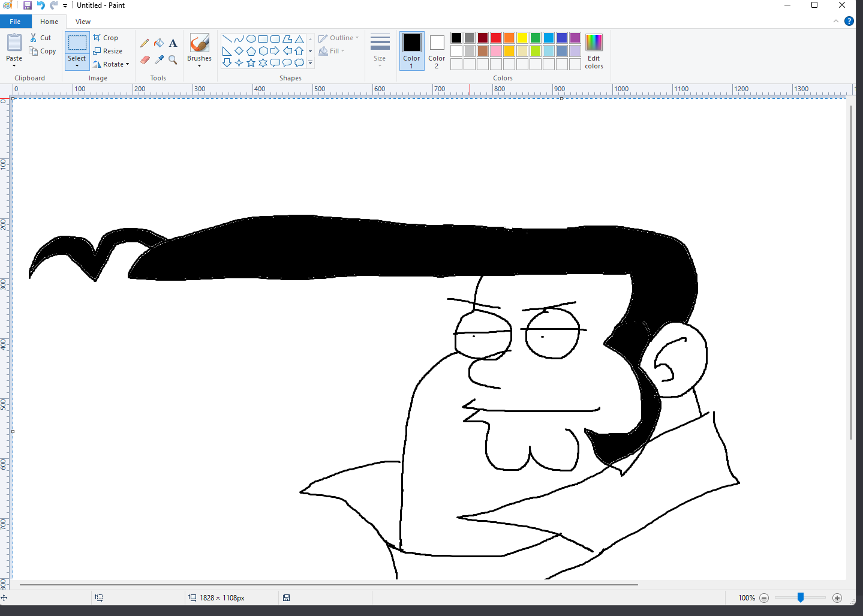
Task: Pick the red color swatch
Action: pos(496,38)
